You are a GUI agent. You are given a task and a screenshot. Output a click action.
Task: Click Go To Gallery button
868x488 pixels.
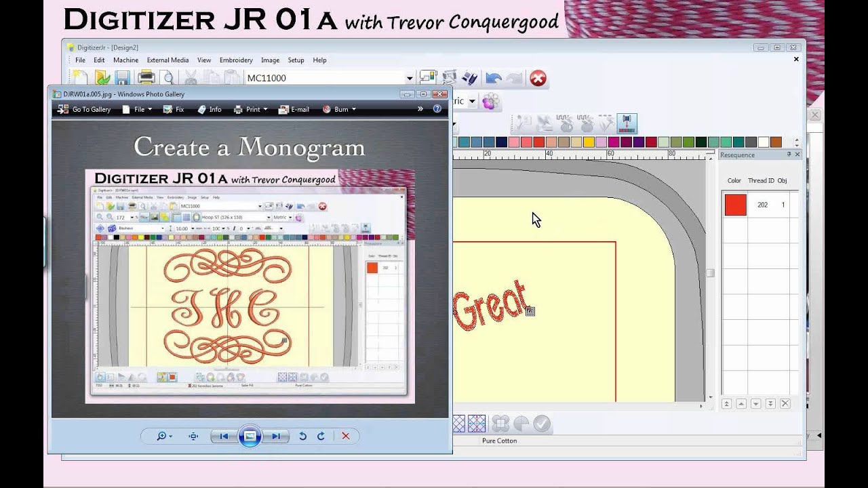[84, 109]
